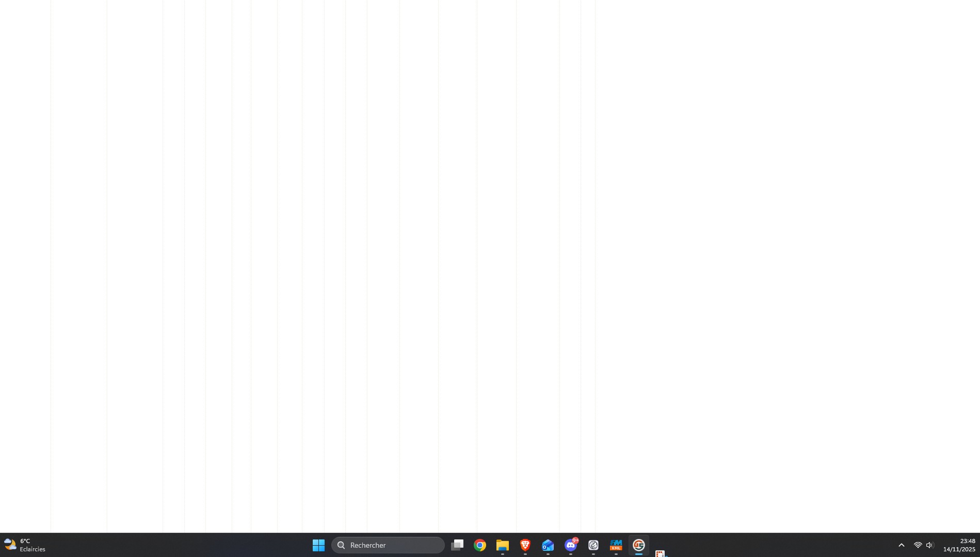Open the 6°C Eclaircies weather widget
The image size is (980, 557).
25,545
